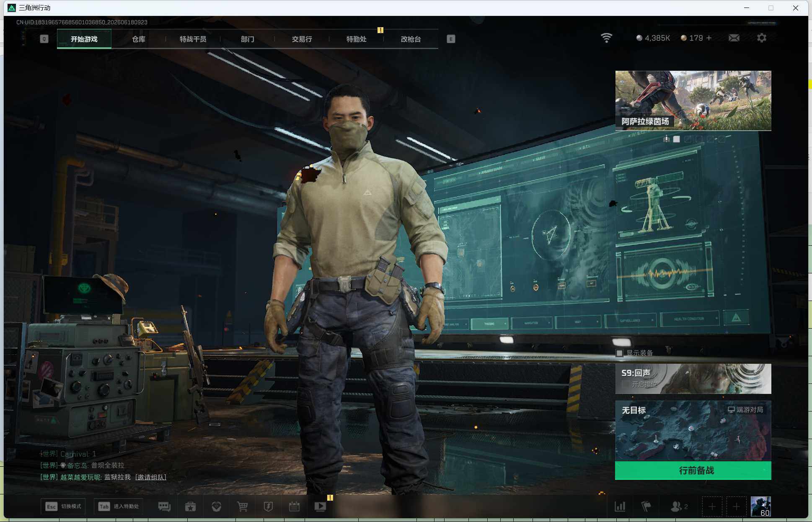Open the player avatar showing level 60

point(761,507)
